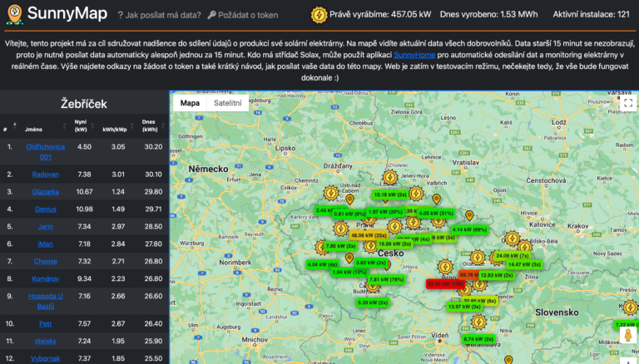Toggle fullscreen map view
The image size is (639, 364).
[x=625, y=103]
